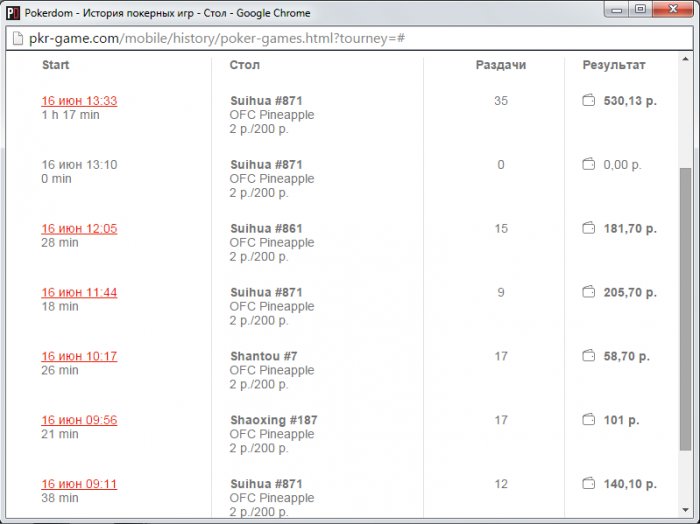This screenshot has height=524, width=700.
Task: Click OFC Pineapple under Shantou #7
Action: point(272,370)
